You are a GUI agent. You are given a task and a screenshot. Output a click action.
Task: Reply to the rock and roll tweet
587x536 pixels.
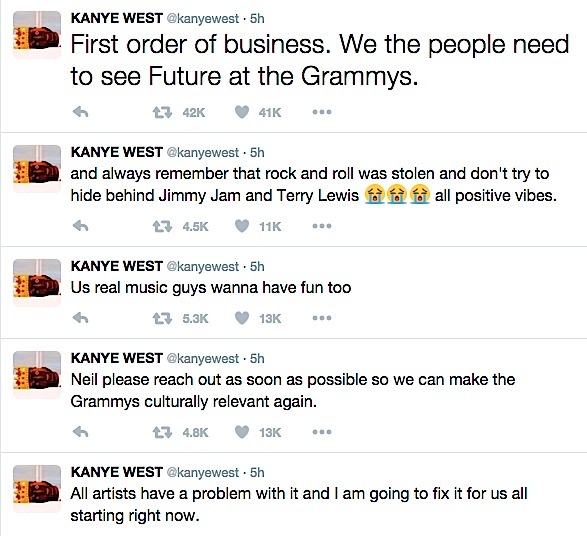coord(80,226)
